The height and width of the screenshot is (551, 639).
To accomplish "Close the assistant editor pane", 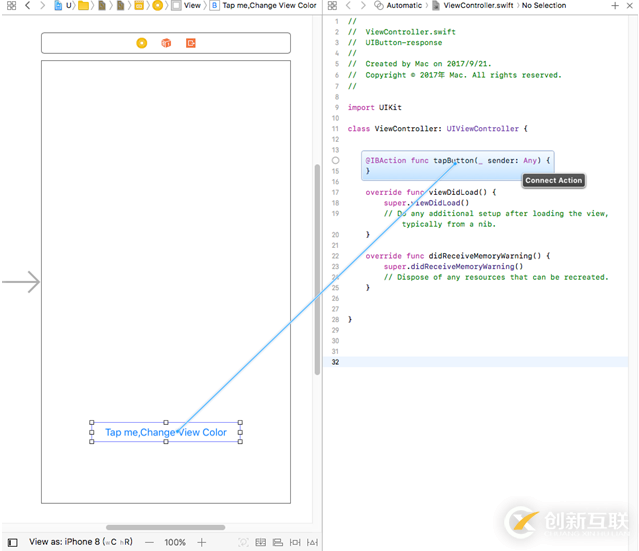I will point(629,5).
